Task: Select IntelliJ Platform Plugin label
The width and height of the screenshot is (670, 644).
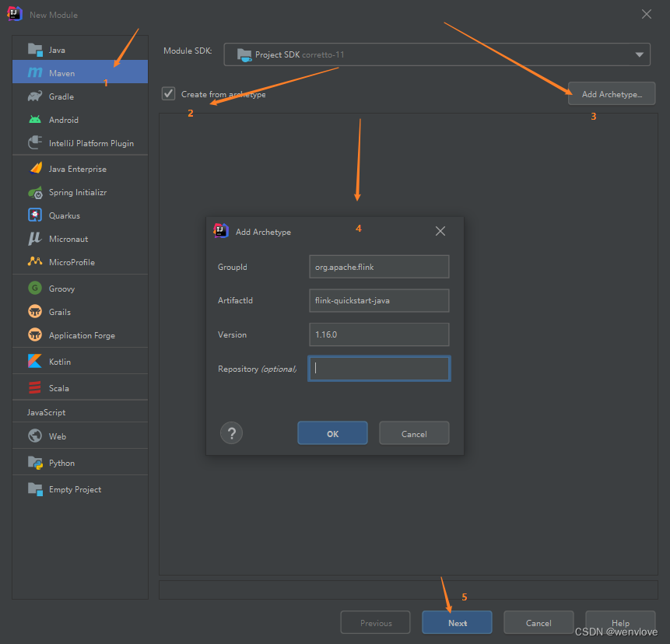Action: click(91, 143)
